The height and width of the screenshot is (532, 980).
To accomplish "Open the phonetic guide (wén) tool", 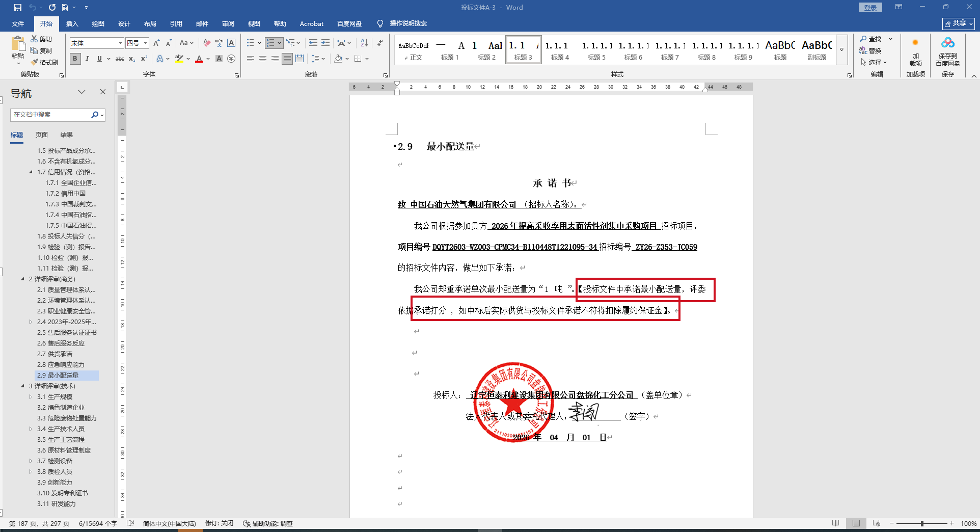I will [219, 43].
